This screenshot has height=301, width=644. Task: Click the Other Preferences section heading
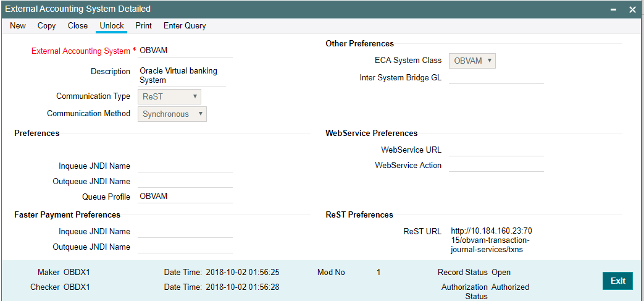360,44
